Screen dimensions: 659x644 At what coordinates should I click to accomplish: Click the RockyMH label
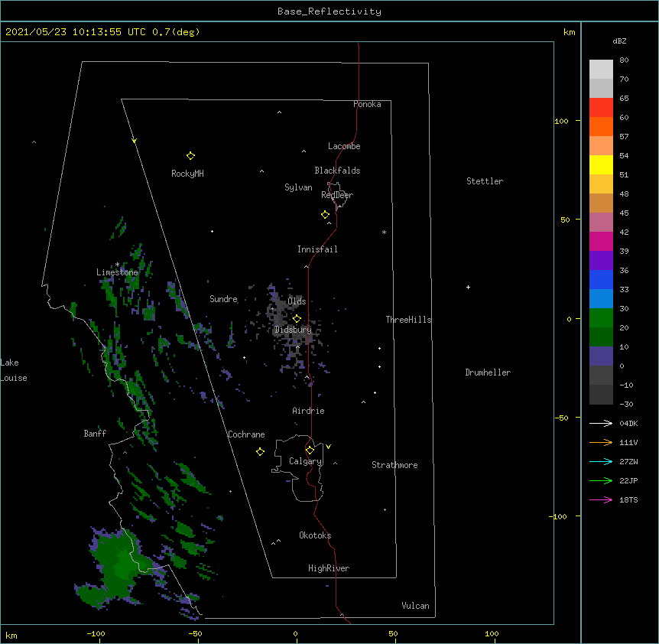point(187,174)
